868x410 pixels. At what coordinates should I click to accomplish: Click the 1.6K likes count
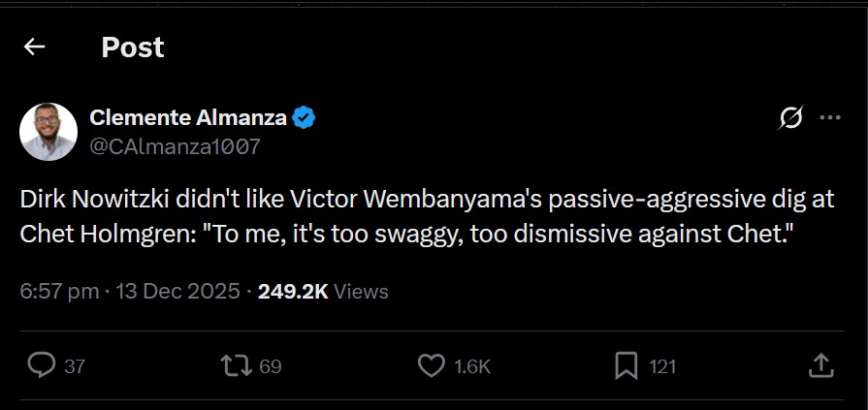pos(472,366)
